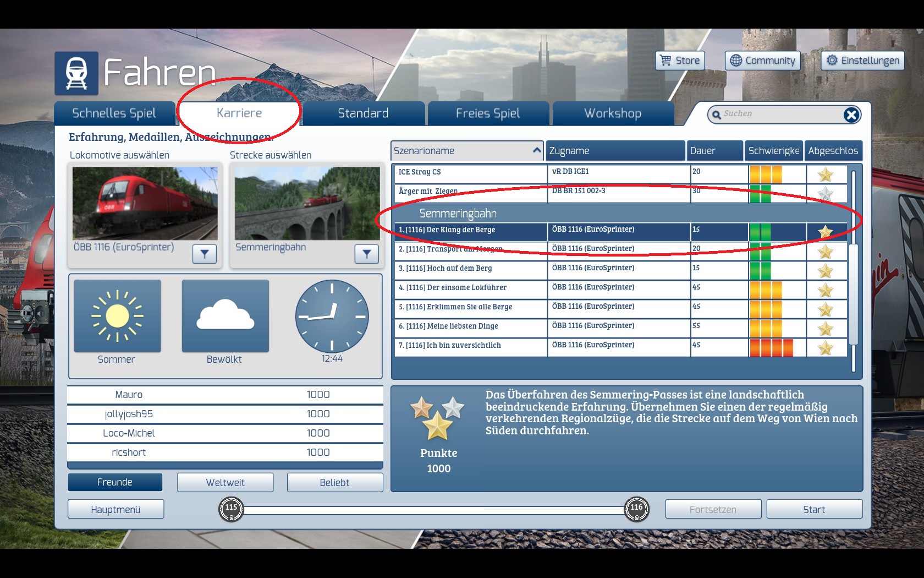The width and height of the screenshot is (924, 578).
Task: Select the ICE Stray CS scenario
Action: (620, 174)
